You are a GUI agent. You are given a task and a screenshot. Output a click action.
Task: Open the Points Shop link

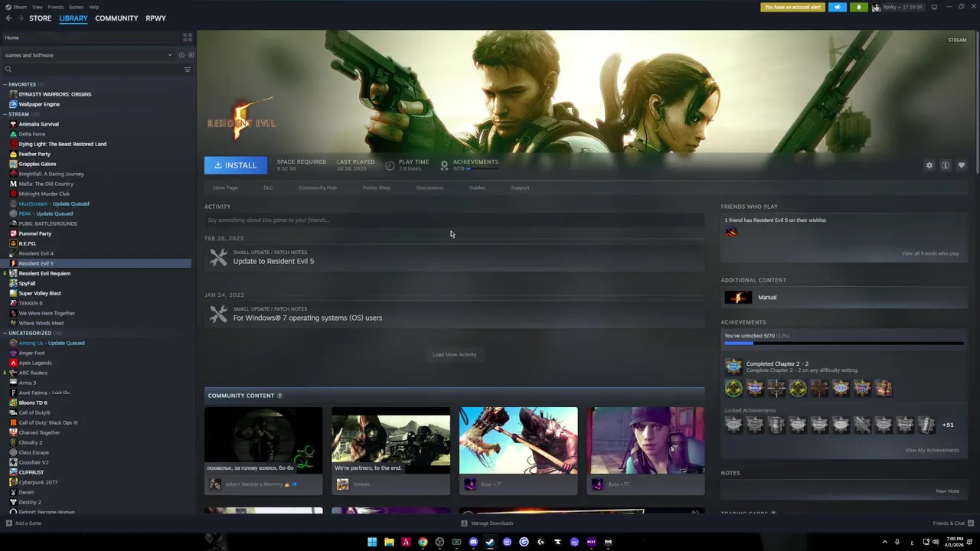tap(376, 187)
